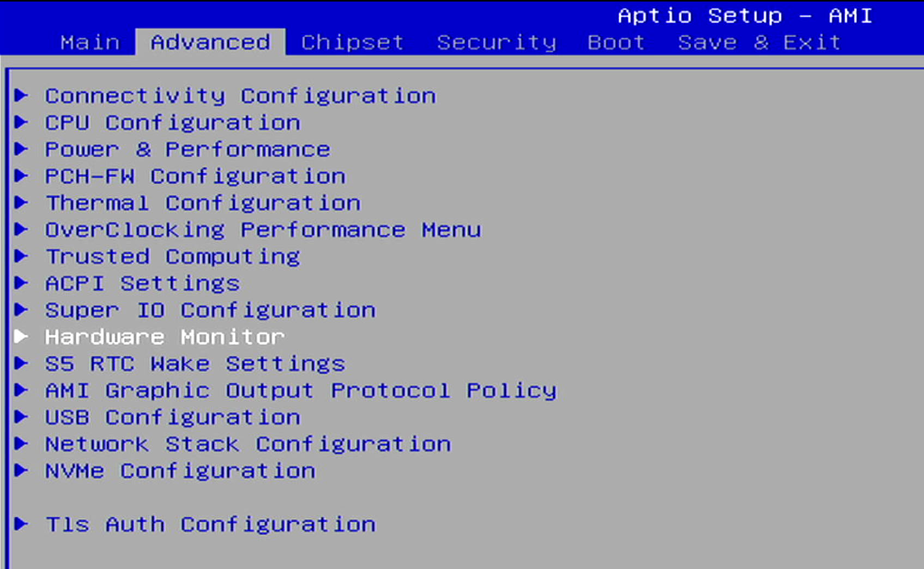Click the arrow beside Tls Auth Configuration

pos(21,523)
